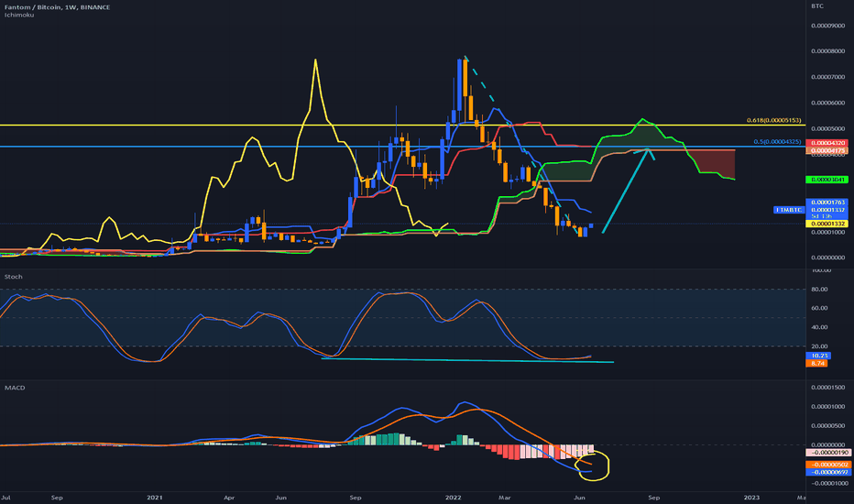Click the Fantom / Bitcoin, 1W, BINANCE title
Image resolution: width=854 pixels, height=504 pixels.
[x=57, y=7]
